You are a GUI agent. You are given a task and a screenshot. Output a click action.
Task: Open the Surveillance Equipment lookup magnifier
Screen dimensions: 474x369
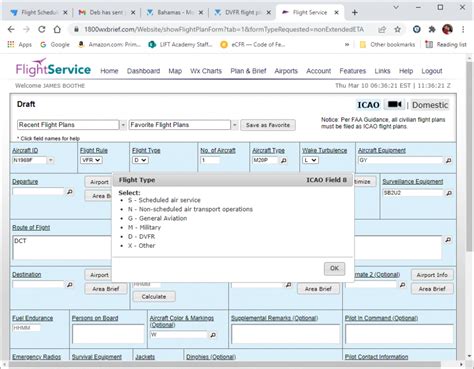449,193
